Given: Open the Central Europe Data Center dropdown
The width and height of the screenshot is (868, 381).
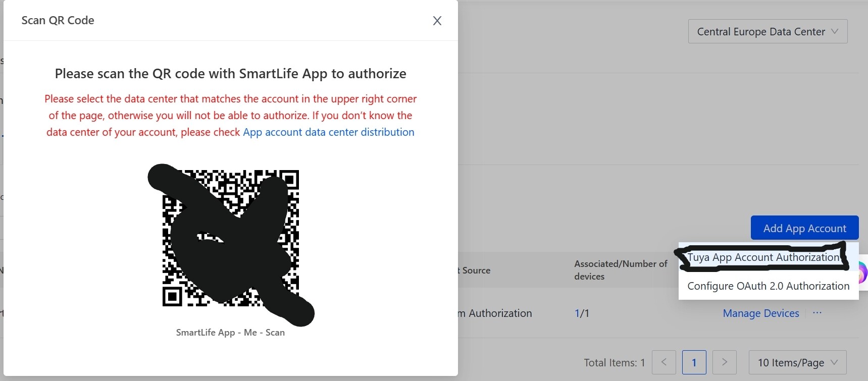Looking at the screenshot, I should pyautogui.click(x=767, y=32).
